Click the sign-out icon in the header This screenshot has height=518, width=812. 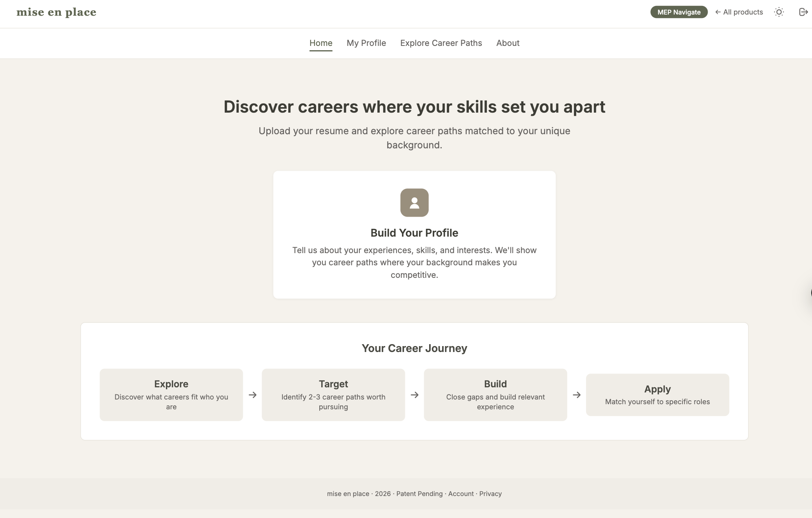click(803, 12)
